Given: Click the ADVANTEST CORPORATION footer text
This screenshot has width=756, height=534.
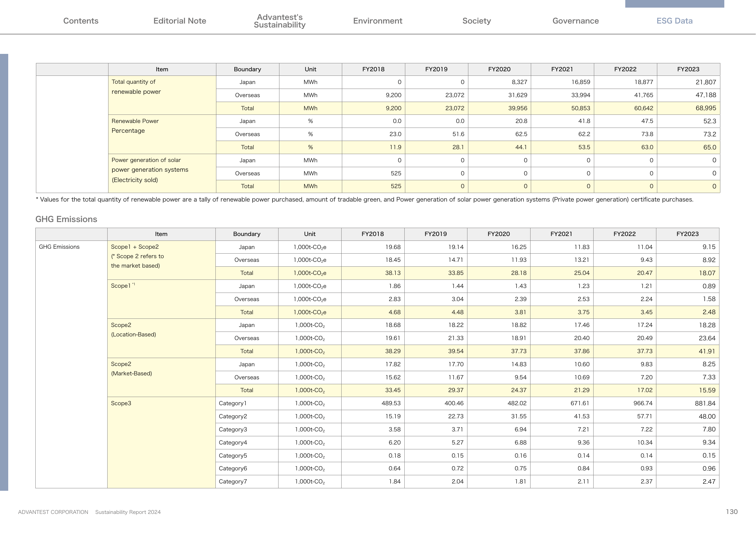Looking at the screenshot, I should tap(53, 512).
